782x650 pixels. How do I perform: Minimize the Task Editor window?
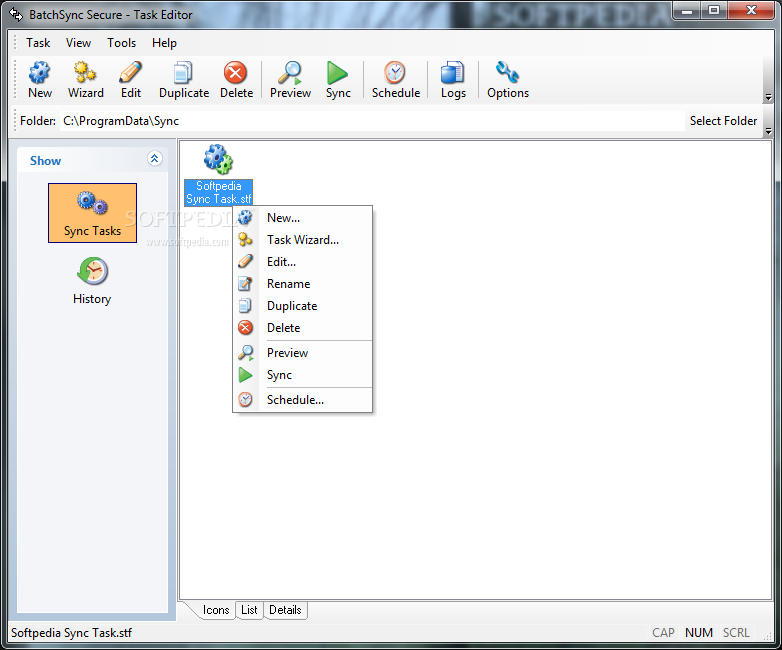click(687, 10)
